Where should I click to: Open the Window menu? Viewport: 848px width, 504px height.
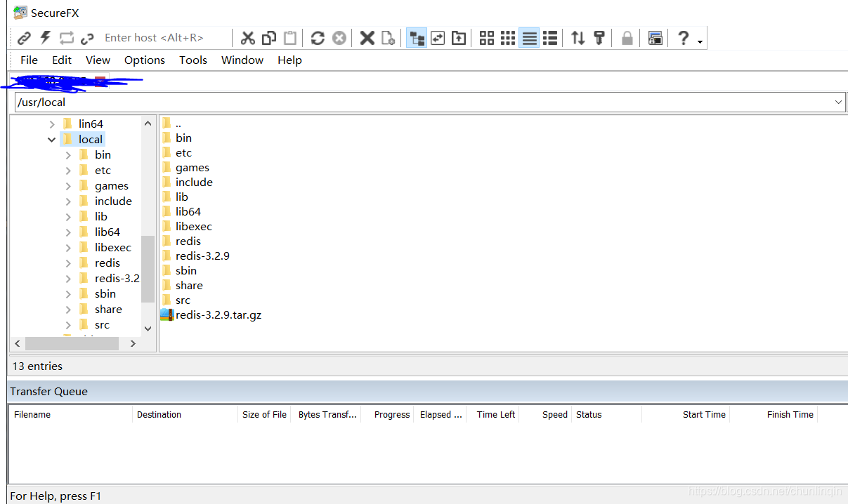point(242,60)
